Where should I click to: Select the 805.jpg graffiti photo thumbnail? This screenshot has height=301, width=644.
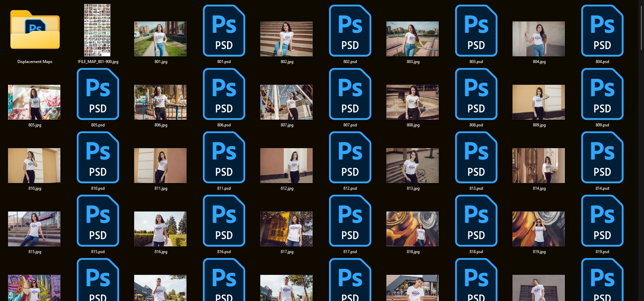(x=34, y=102)
